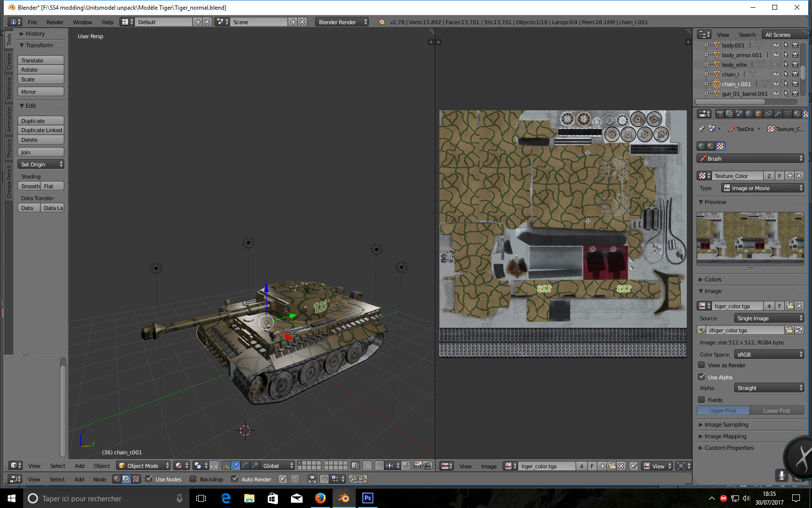Screen dimensions: 812x508
Task: Create new image in image editor header
Action: click(x=603, y=466)
